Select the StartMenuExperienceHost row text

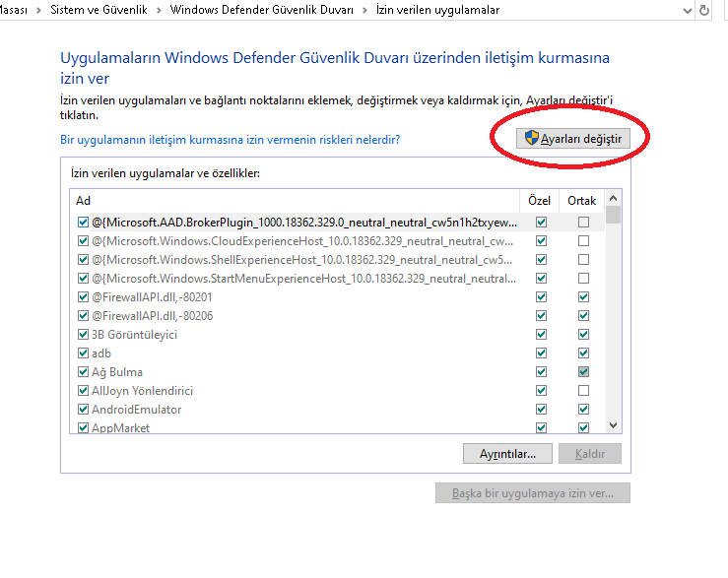tap(303, 279)
